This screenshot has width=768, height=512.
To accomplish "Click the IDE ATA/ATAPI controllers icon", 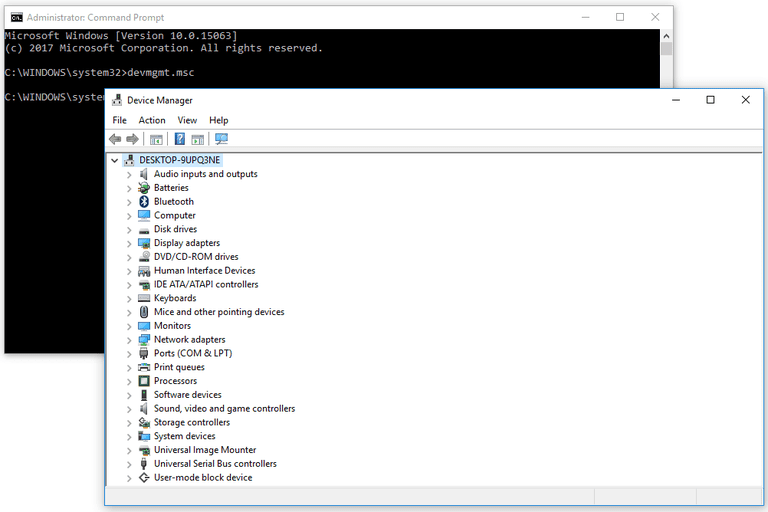I will click(x=144, y=284).
